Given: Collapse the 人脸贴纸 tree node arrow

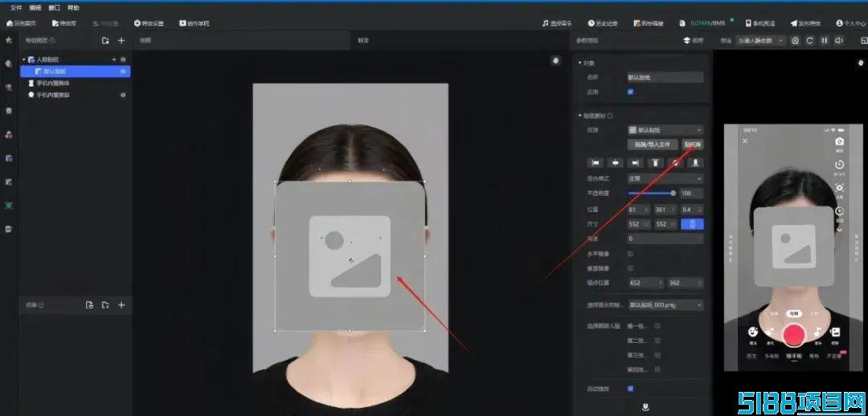Looking at the screenshot, I should (24, 59).
